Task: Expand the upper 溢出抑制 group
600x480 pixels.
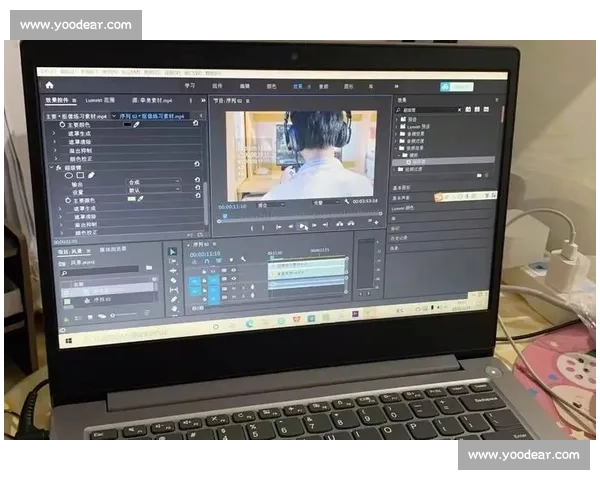Action: point(55,150)
